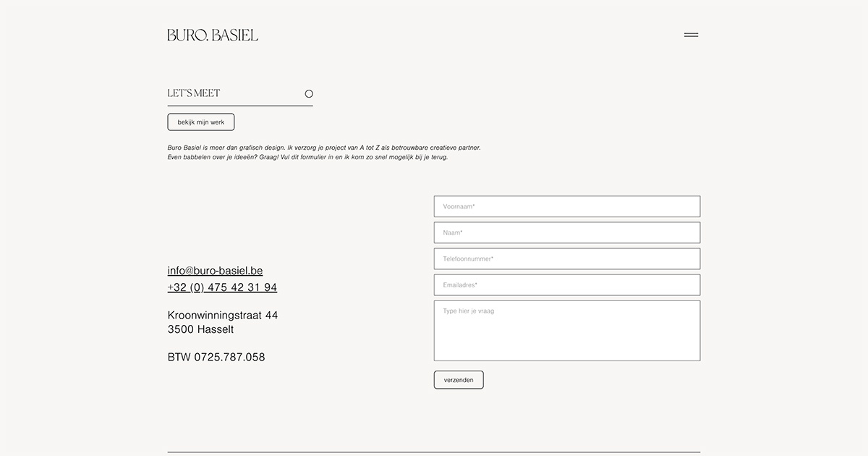Click the 3500 Hasselt city line
Screen dimensions: 868x456
click(x=200, y=329)
